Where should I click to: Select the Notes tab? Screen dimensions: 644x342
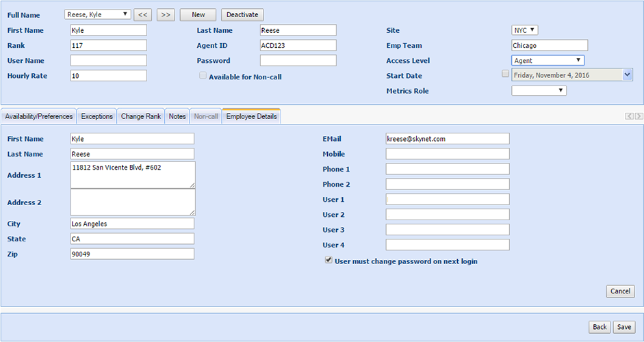(x=177, y=116)
